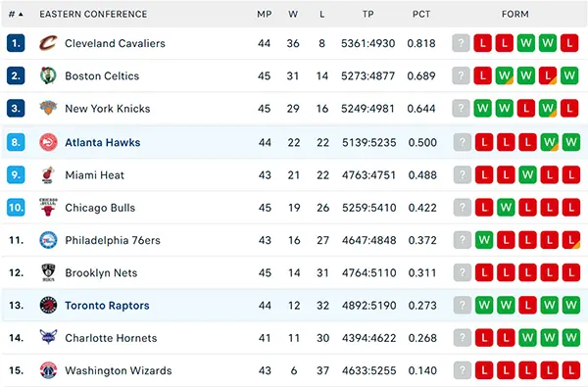Click the 76ers' green W form badge
The width and height of the screenshot is (588, 387).
click(484, 240)
